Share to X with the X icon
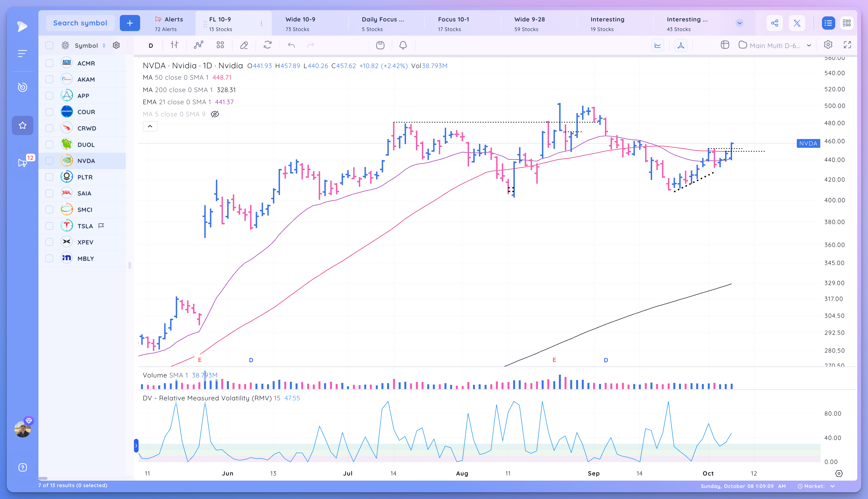This screenshot has width=868, height=499. (797, 23)
